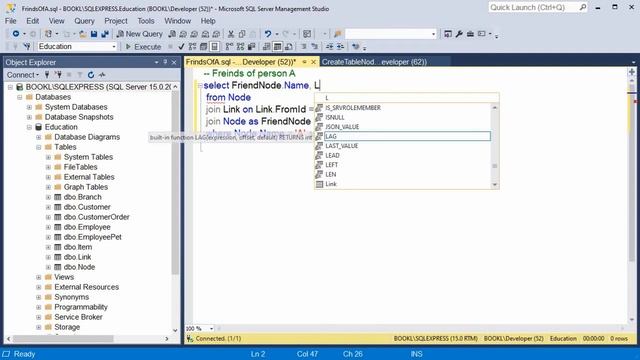Viewport: 640px width, 360px height.
Task: Refresh the Object Explorer tree
Action: (x=91, y=75)
